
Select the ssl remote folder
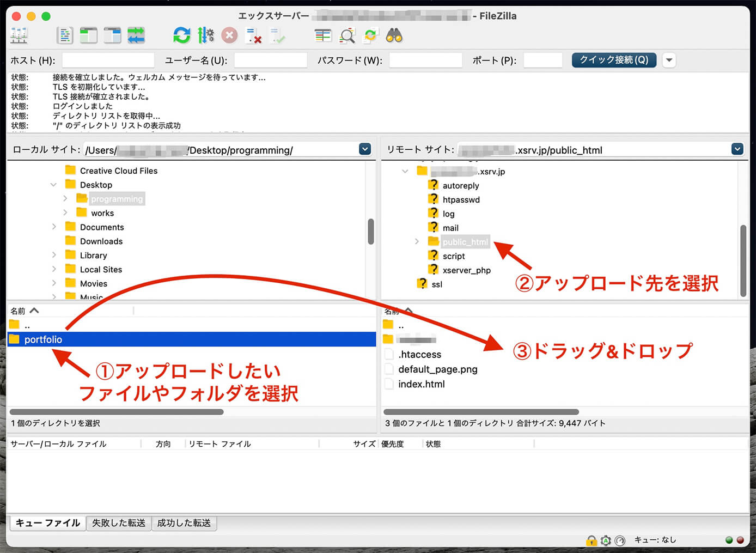[x=437, y=284]
